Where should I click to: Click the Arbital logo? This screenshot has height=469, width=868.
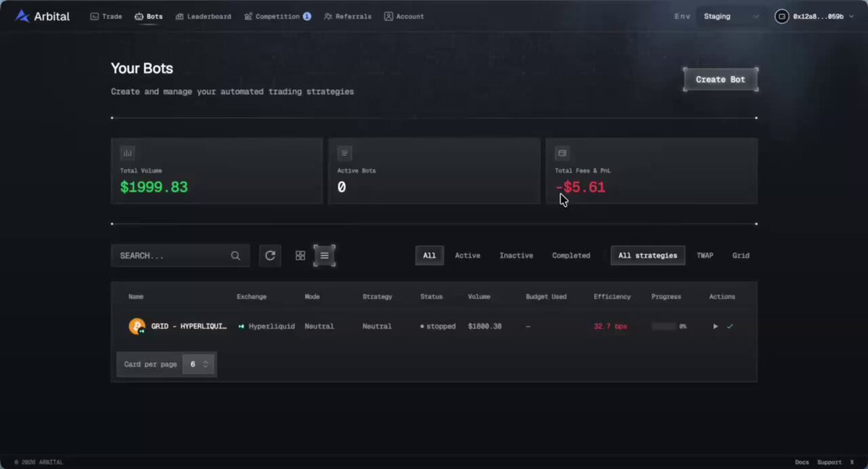(x=43, y=16)
